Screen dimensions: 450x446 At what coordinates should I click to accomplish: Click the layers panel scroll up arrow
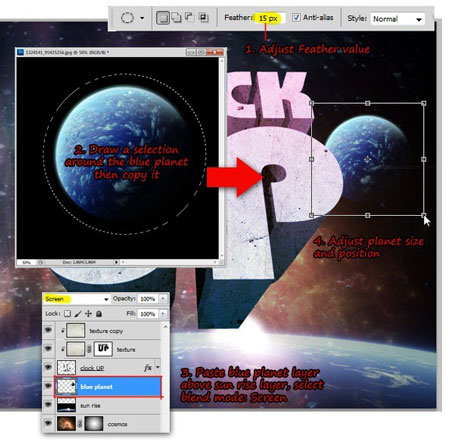coord(165,327)
